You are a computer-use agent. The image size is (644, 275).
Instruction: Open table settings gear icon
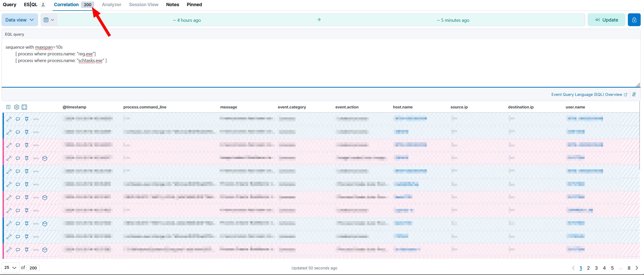pyautogui.click(x=17, y=107)
